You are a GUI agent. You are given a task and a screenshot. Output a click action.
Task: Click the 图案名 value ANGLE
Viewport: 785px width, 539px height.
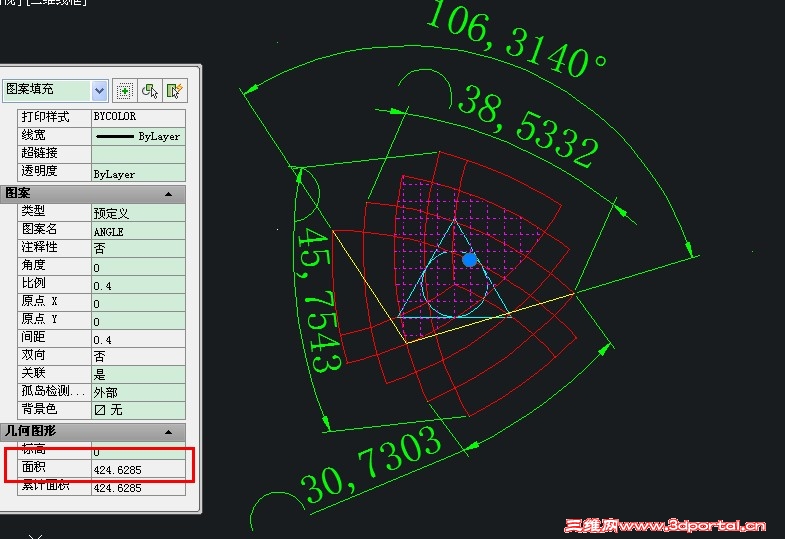(138, 231)
